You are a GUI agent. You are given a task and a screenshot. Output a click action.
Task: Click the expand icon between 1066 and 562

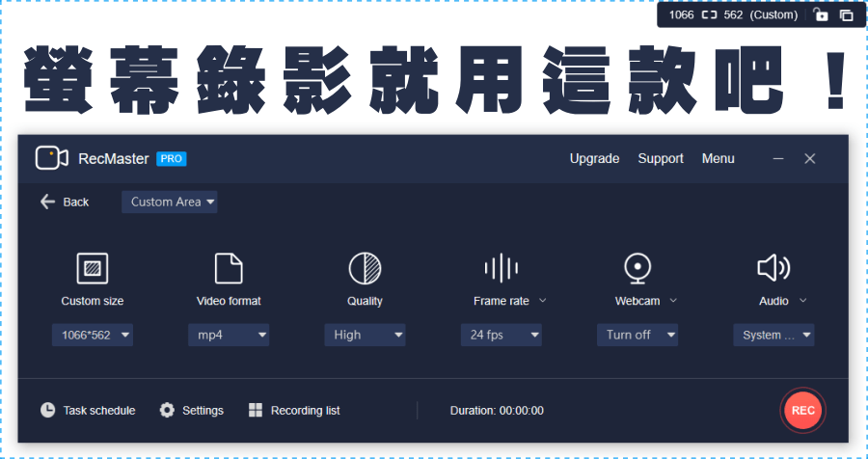tap(709, 15)
